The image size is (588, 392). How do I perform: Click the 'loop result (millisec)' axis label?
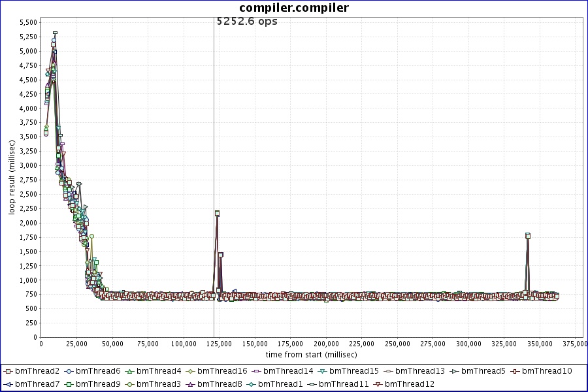click(12, 178)
